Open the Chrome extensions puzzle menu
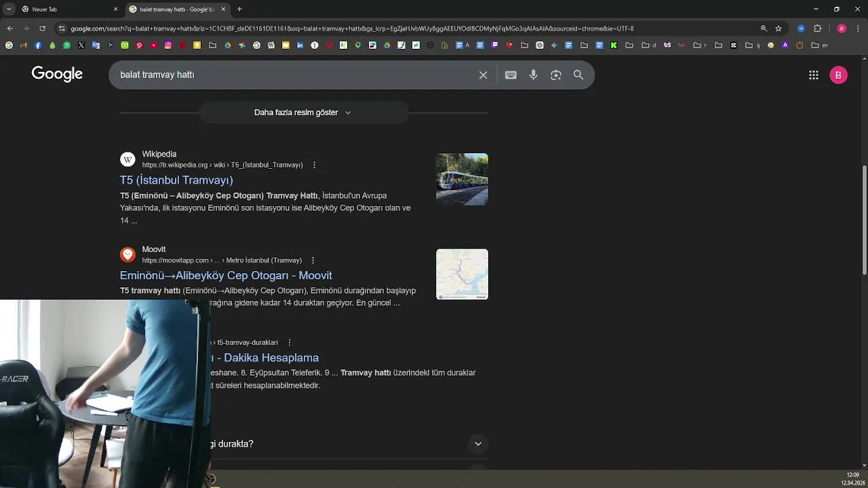The height and width of the screenshot is (488, 868). tap(817, 28)
